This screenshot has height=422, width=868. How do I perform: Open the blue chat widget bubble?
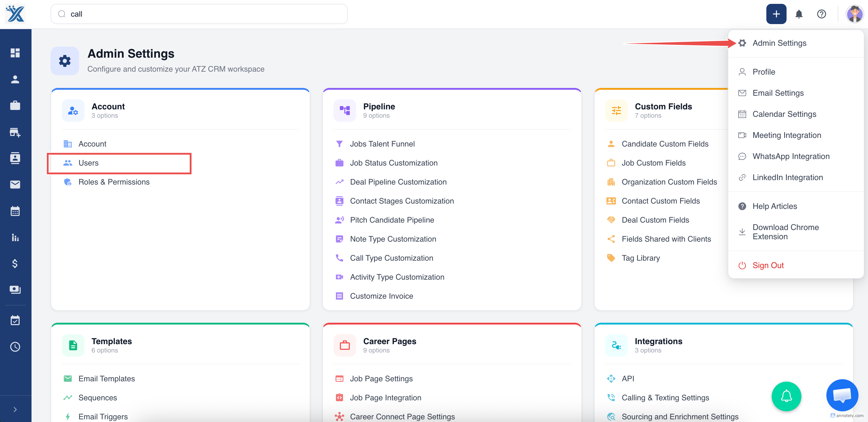842,395
